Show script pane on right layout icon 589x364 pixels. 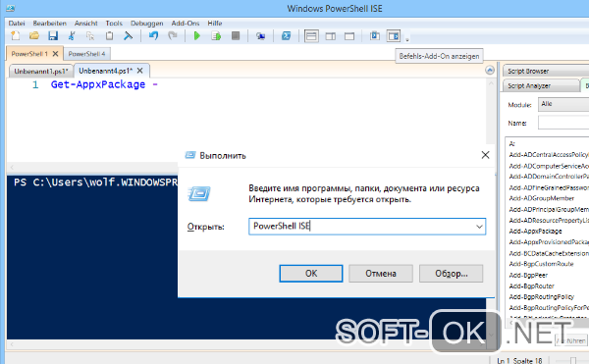[x=331, y=36]
